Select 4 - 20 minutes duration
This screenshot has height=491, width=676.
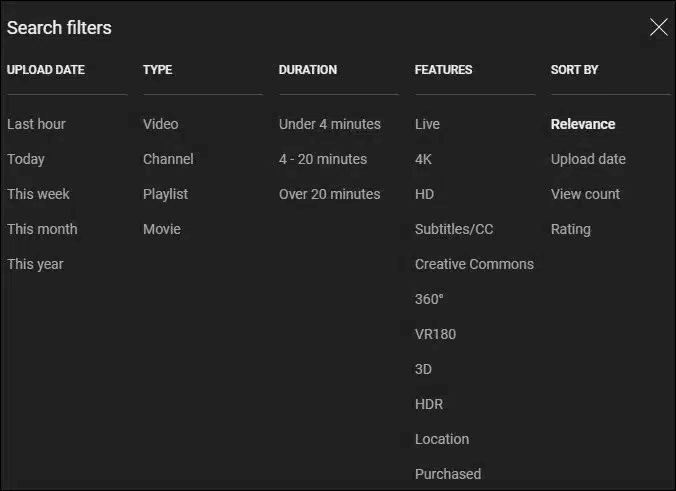point(322,159)
